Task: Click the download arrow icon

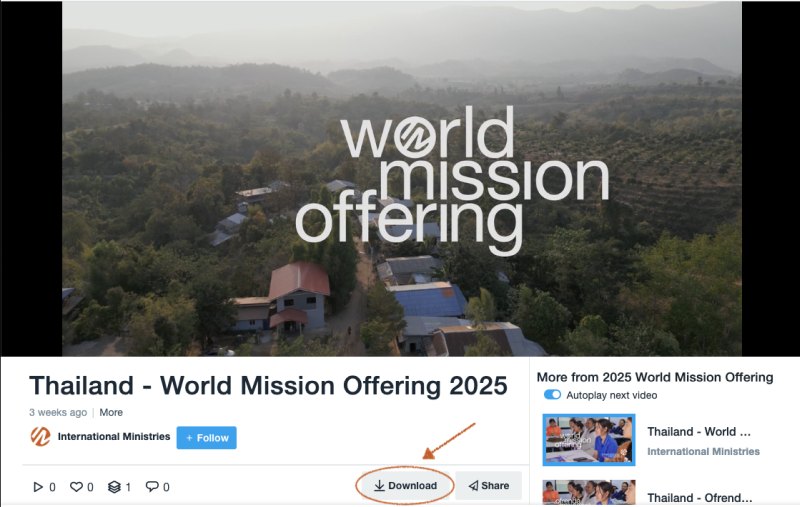Action: tap(379, 486)
